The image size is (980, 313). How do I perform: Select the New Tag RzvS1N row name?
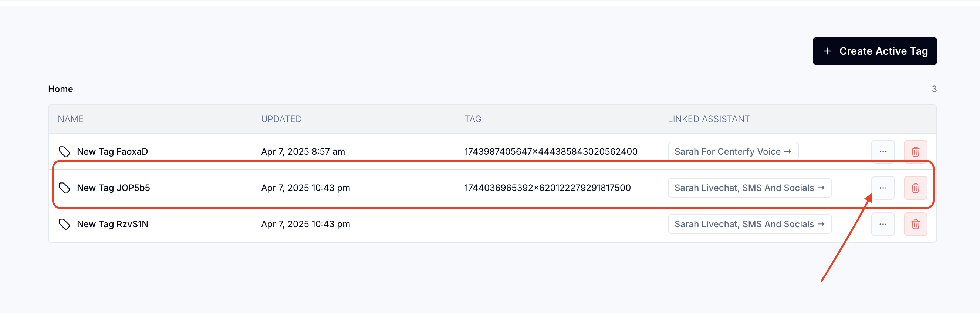112,224
